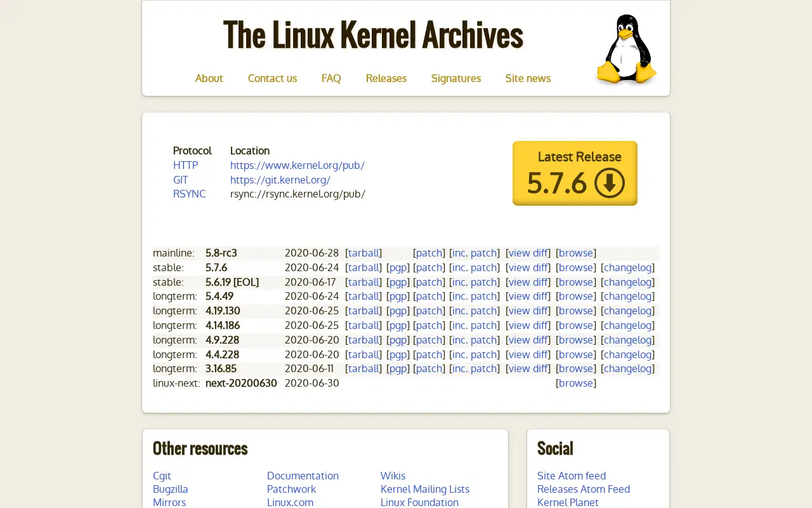Click the Tux penguin logo
The width and height of the screenshot is (812, 508).
[626, 50]
